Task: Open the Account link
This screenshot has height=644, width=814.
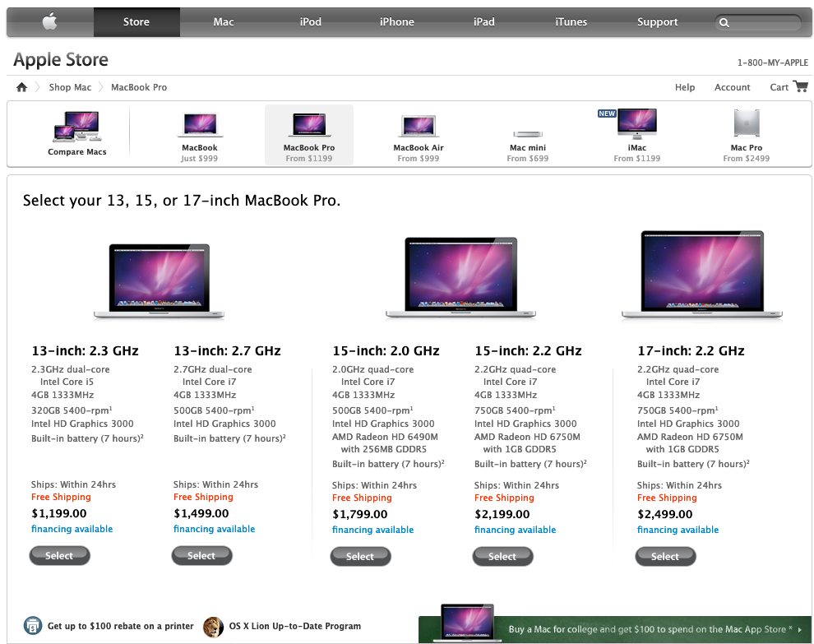Action: tap(732, 87)
